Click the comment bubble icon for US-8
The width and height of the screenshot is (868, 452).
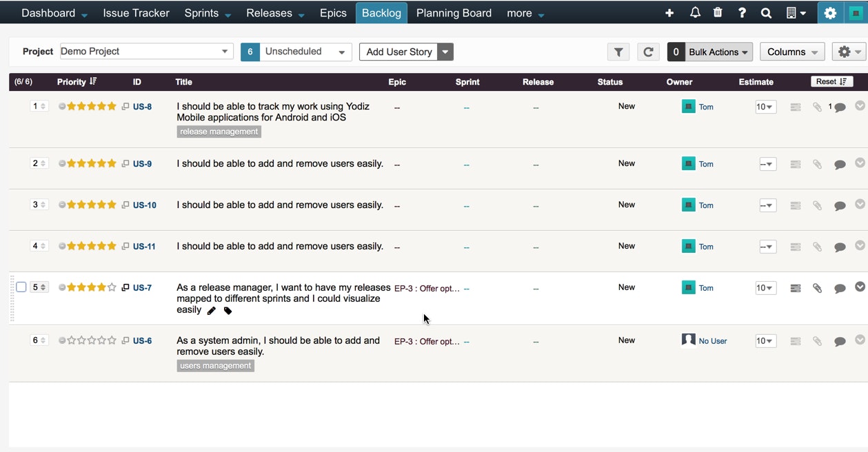(x=840, y=107)
